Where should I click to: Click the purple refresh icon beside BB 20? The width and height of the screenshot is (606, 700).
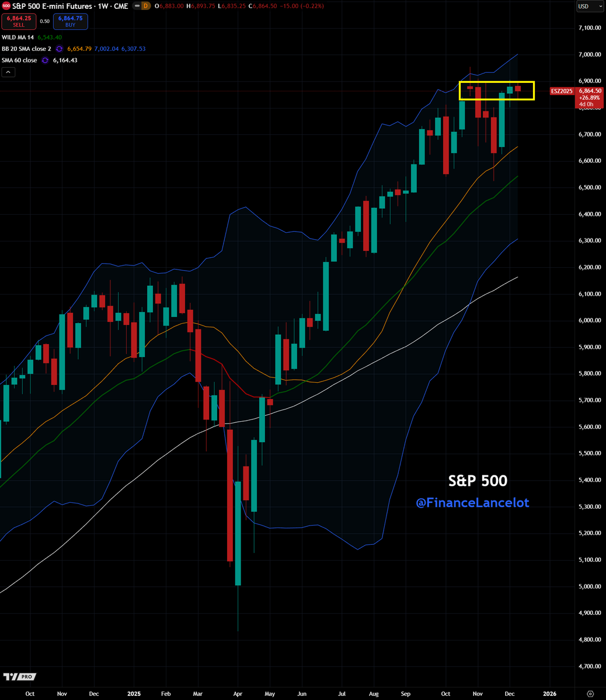(60, 49)
